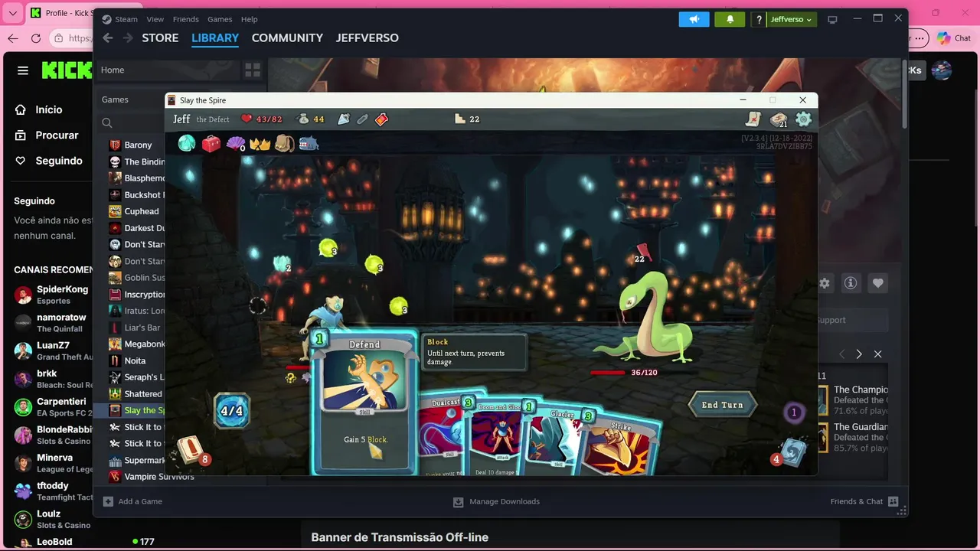
Task: Select the Defend card
Action: point(364,402)
